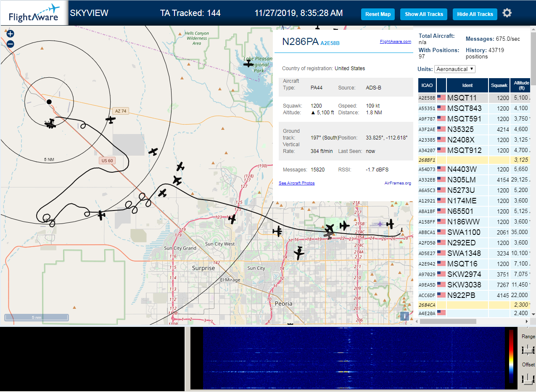Click the US flag in N174ME row

[441, 200]
